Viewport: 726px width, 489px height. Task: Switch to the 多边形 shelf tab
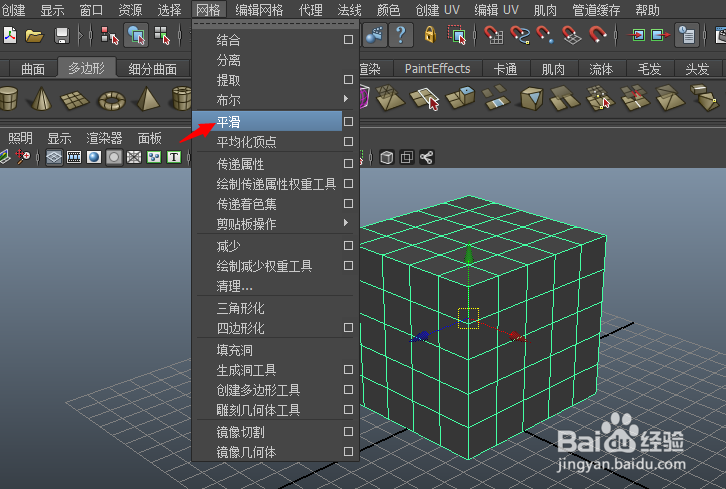coord(87,69)
